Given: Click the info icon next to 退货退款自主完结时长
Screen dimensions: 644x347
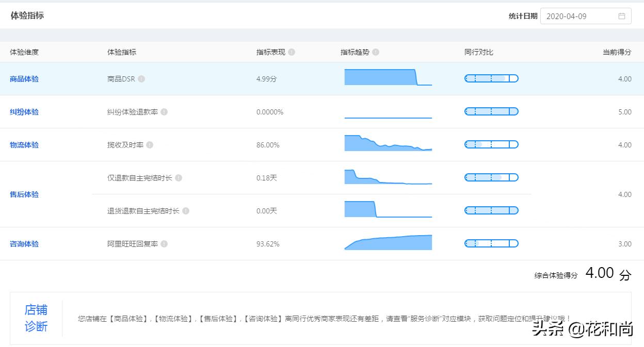Looking at the screenshot, I should (x=186, y=210).
